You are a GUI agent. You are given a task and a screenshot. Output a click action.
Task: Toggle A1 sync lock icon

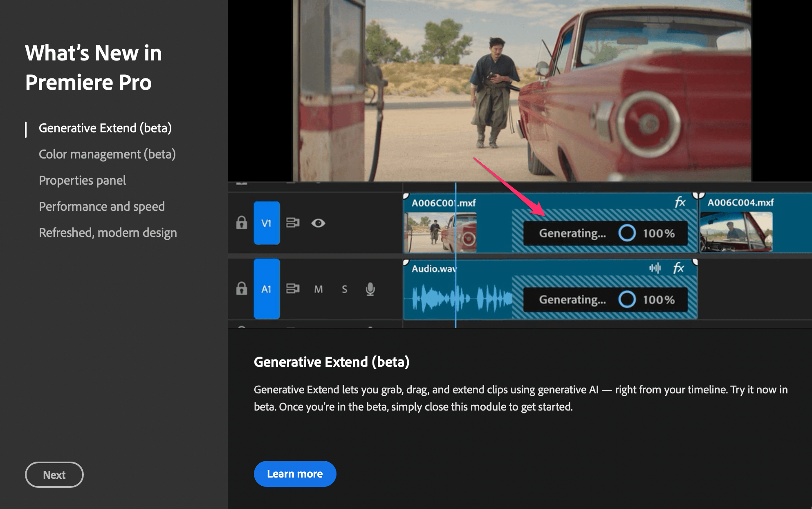(293, 288)
